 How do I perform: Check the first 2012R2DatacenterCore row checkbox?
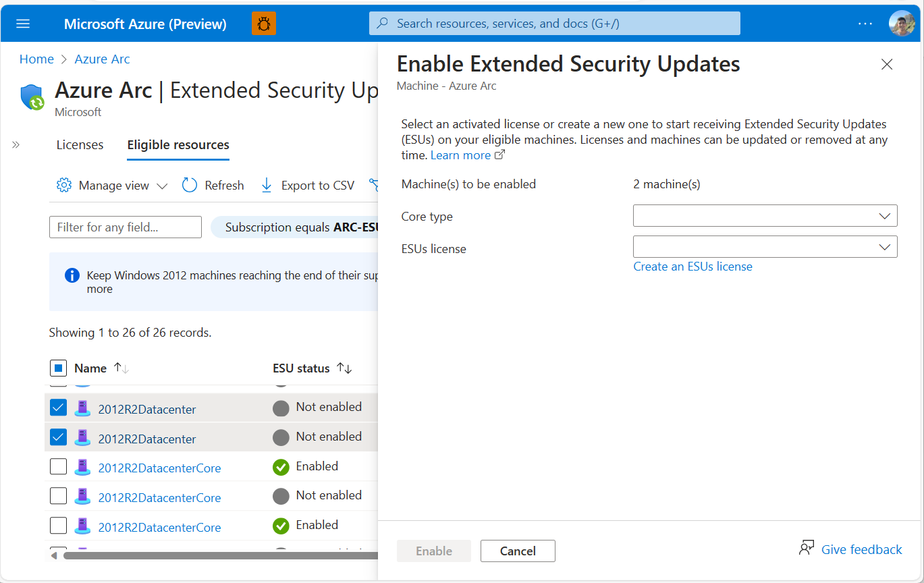coord(59,467)
